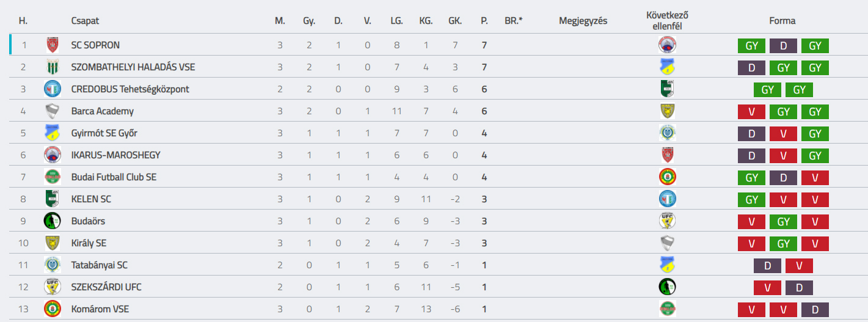Image resolution: width=868 pixels, height=322 pixels.
Task: Open the KELEN SC team link
Action: [x=91, y=199]
